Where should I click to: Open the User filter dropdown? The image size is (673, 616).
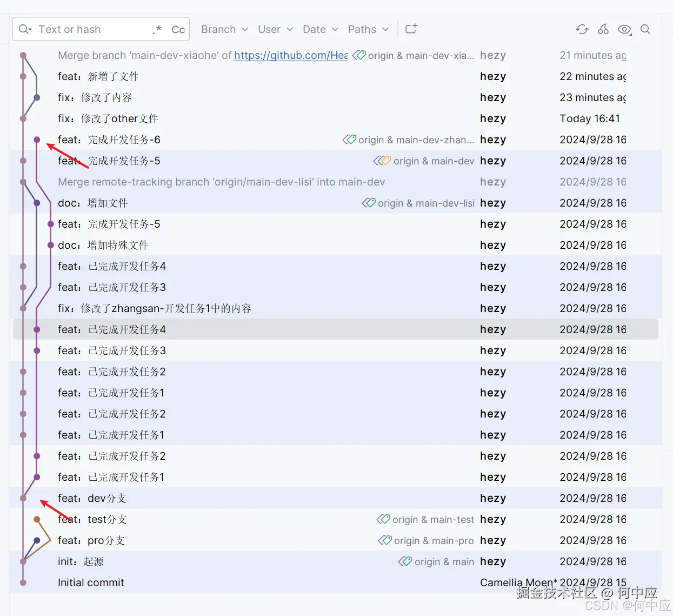(275, 29)
